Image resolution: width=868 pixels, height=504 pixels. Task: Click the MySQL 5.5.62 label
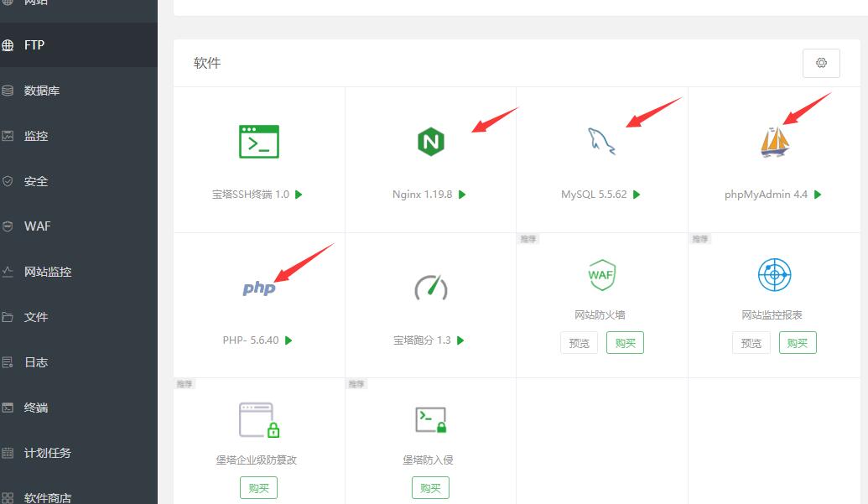pyautogui.click(x=594, y=195)
